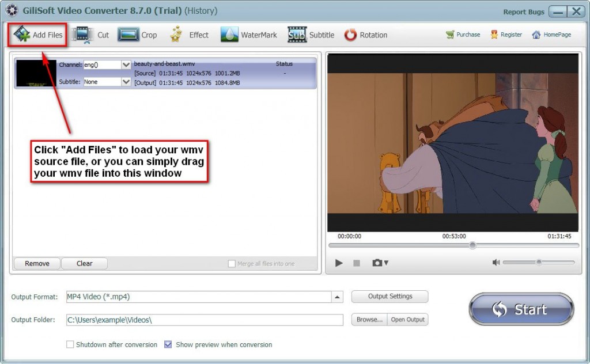Click Report Bugs in the title bar
Image resolution: width=590 pixels, height=364 pixels.
524,12
